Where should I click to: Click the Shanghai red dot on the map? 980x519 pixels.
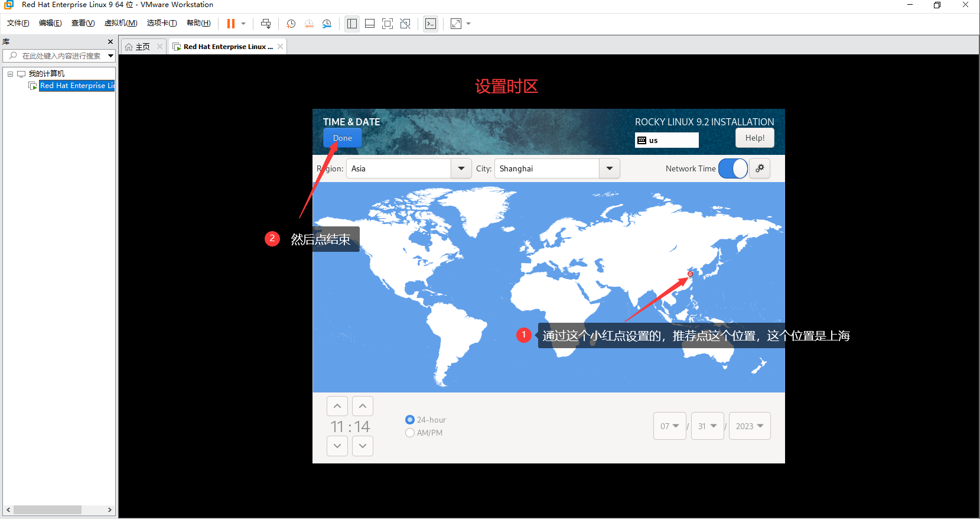tap(690, 274)
